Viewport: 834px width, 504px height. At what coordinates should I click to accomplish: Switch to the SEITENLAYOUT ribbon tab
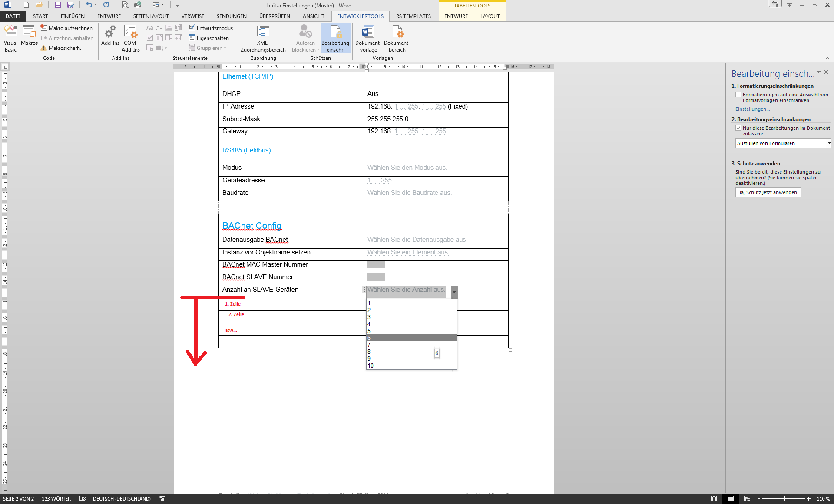(151, 16)
